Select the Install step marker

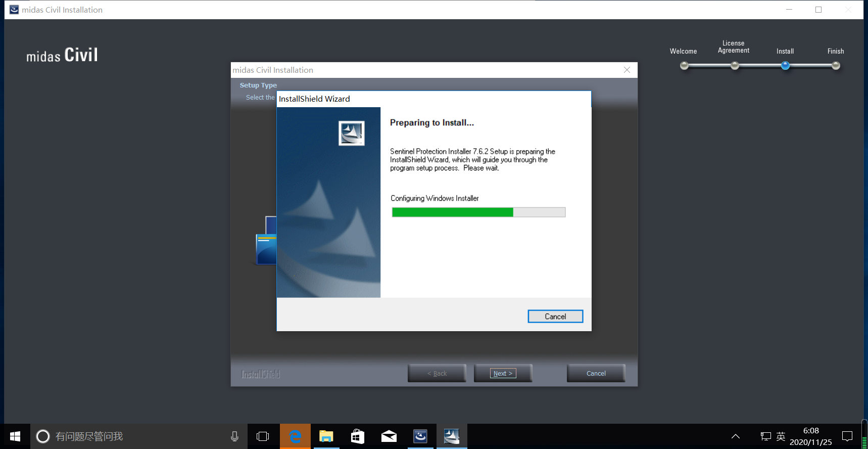(785, 65)
